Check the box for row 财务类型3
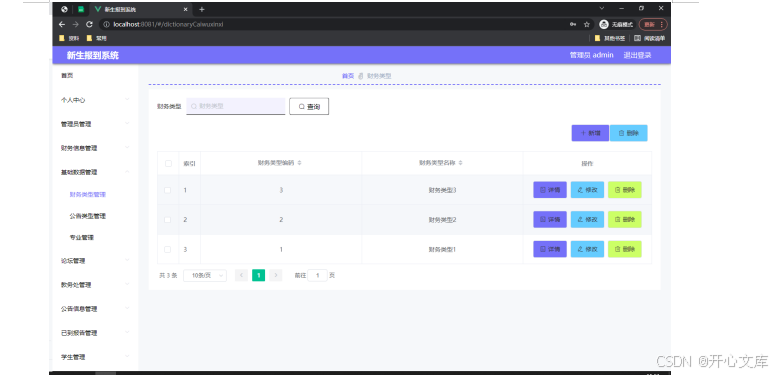 click(x=168, y=190)
